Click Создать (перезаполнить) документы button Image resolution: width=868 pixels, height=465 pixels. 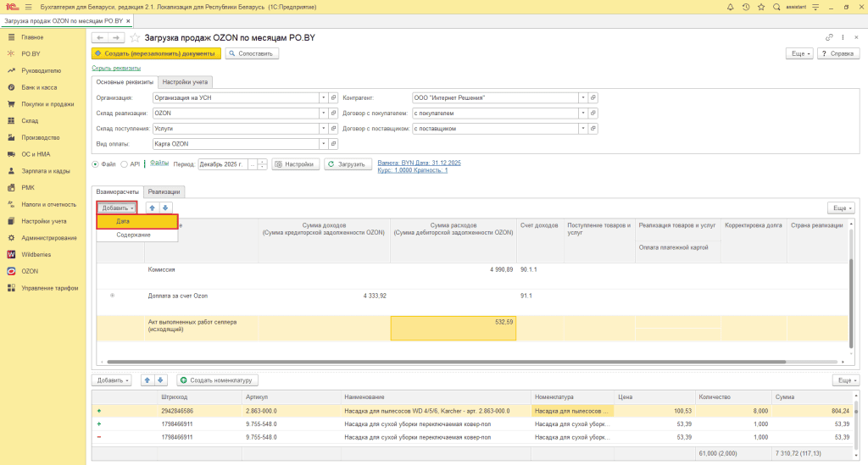tap(156, 53)
